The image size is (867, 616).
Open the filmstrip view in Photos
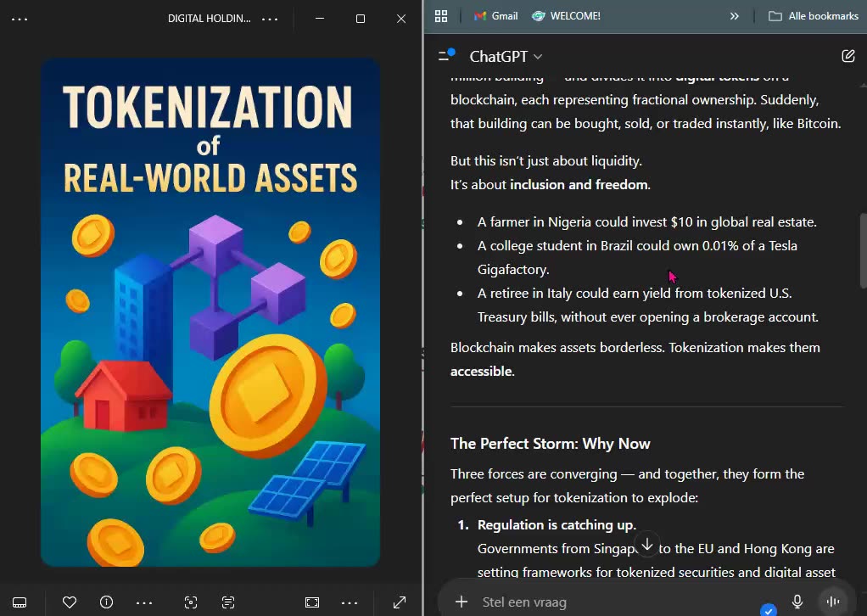point(20,602)
